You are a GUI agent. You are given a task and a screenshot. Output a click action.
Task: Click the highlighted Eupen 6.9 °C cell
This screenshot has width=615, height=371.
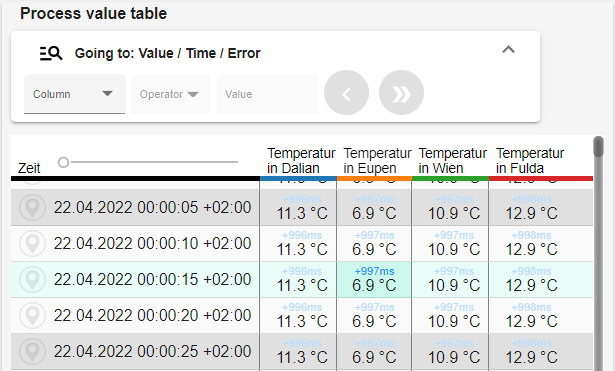374,280
